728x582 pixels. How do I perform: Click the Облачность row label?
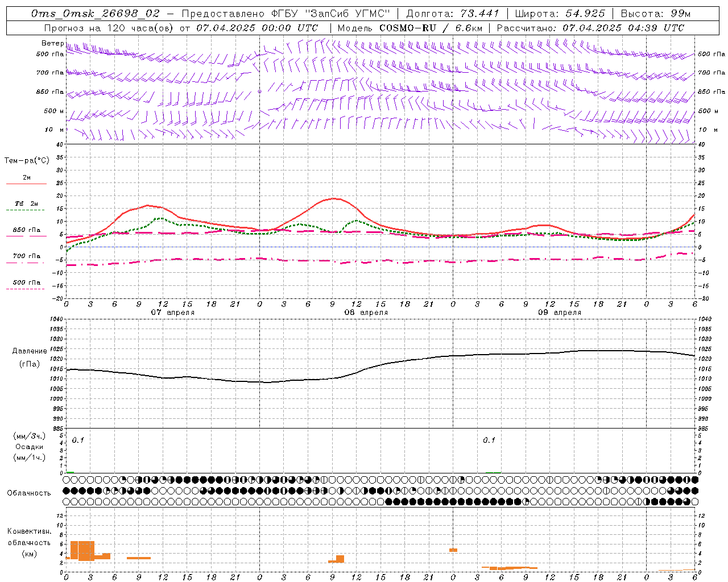29,493
